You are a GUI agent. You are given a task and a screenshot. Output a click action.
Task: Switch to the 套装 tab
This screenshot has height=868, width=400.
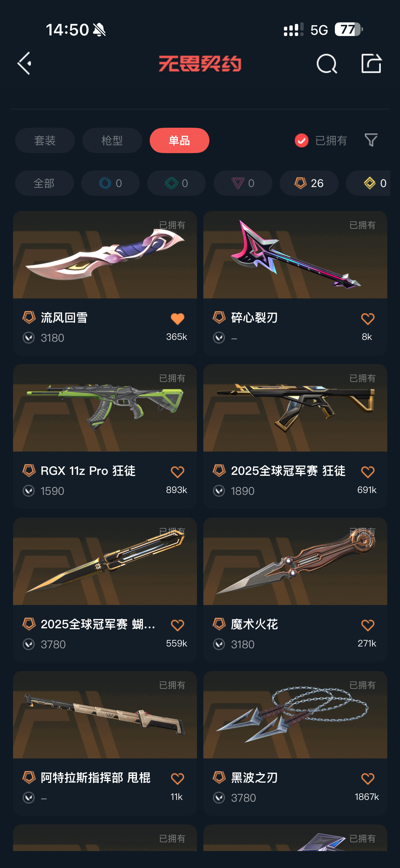coord(45,140)
